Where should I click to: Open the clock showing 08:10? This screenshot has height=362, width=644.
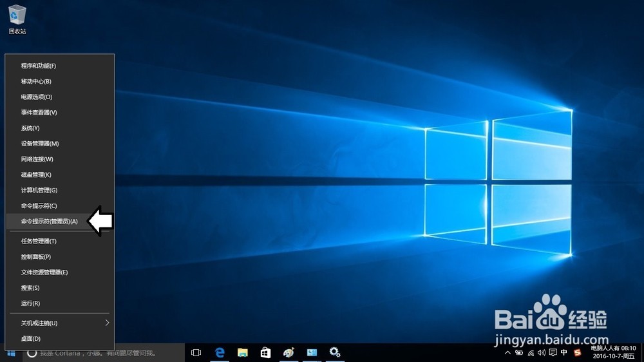[x=613, y=352]
